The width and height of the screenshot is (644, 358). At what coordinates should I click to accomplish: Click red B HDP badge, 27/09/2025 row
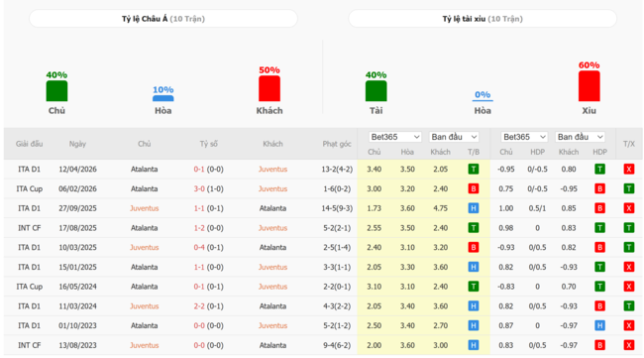coord(599,208)
